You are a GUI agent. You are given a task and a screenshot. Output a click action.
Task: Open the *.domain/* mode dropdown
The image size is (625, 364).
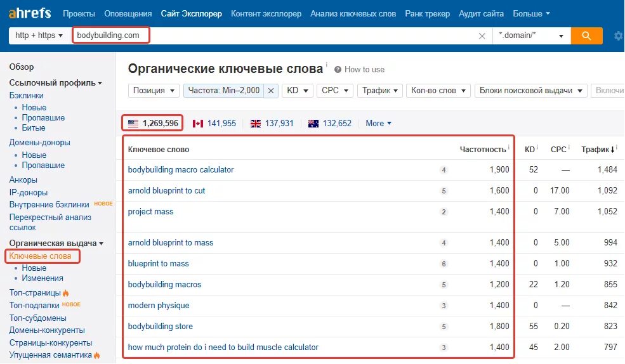click(x=531, y=36)
